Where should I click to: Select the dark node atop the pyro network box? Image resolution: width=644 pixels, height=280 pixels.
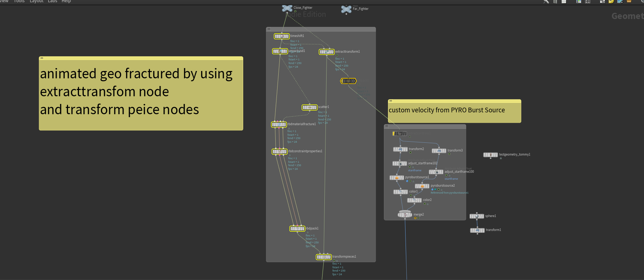coord(400,134)
